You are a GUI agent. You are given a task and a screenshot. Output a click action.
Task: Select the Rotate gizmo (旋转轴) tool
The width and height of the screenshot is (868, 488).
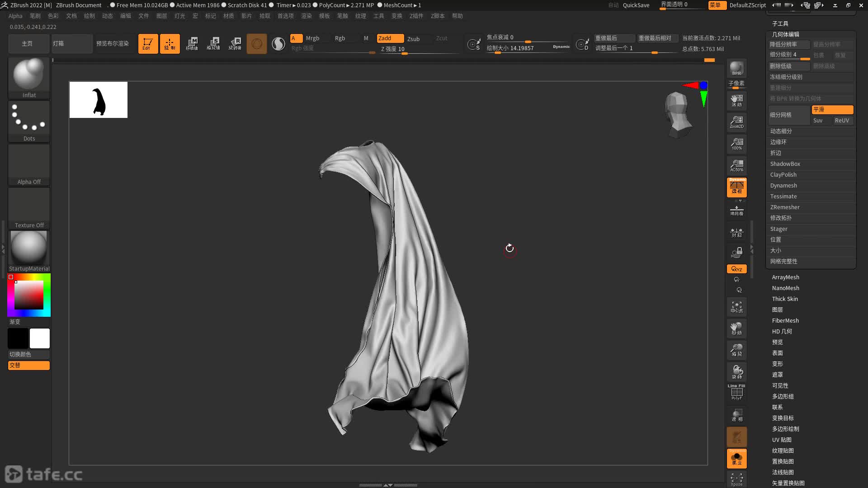click(x=235, y=44)
